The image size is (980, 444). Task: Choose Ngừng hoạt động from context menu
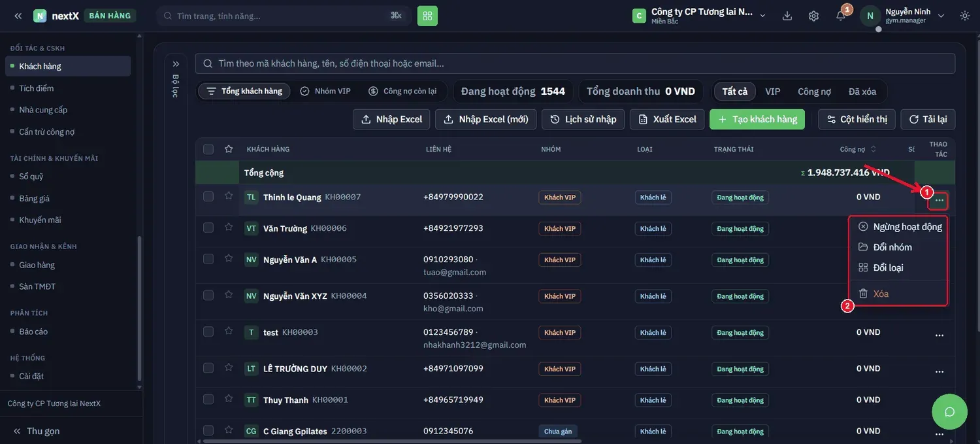900,226
